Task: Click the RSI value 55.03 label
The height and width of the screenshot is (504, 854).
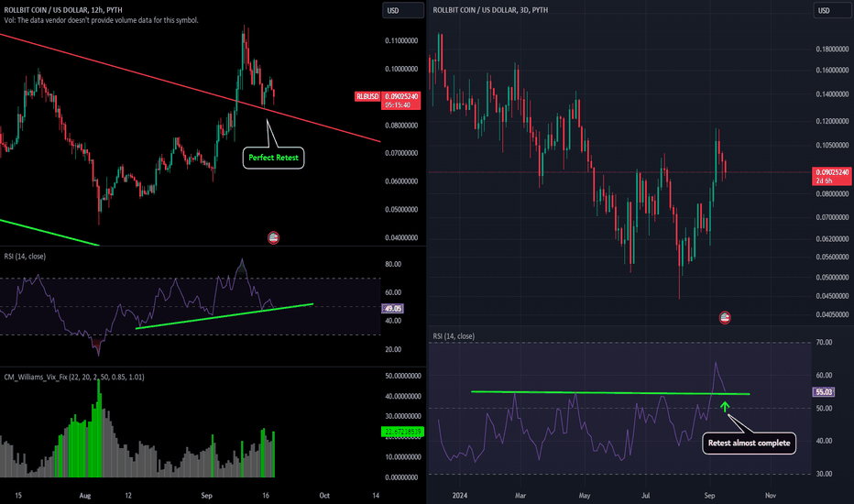Action: pyautogui.click(x=824, y=392)
